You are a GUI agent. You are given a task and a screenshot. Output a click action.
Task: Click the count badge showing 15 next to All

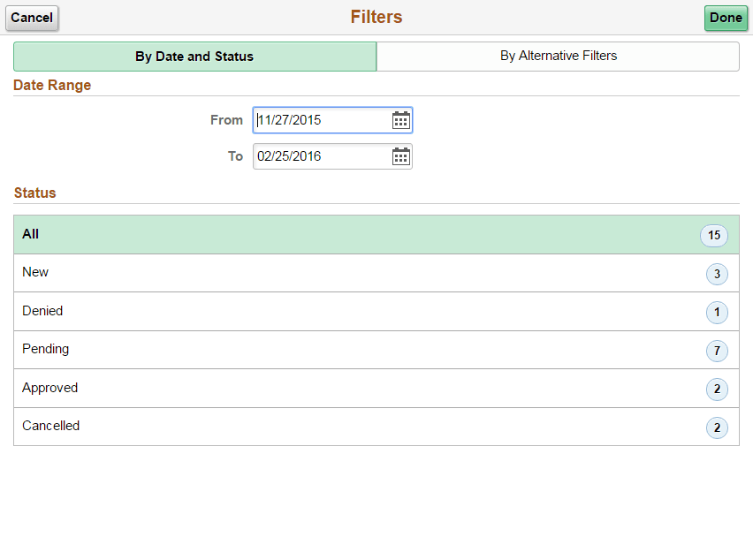[716, 235]
